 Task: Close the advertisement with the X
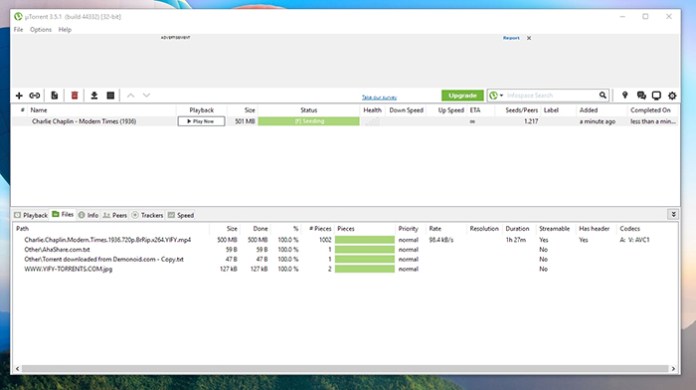coord(529,38)
